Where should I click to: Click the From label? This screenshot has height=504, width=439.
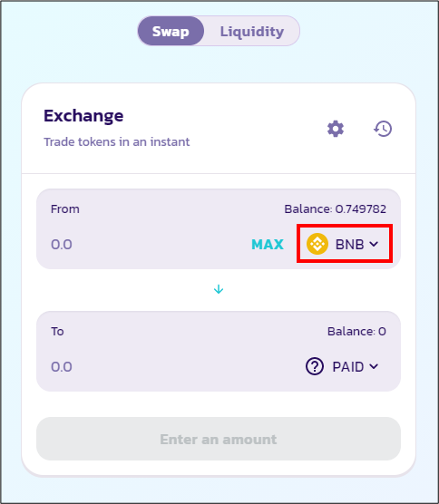[65, 208]
